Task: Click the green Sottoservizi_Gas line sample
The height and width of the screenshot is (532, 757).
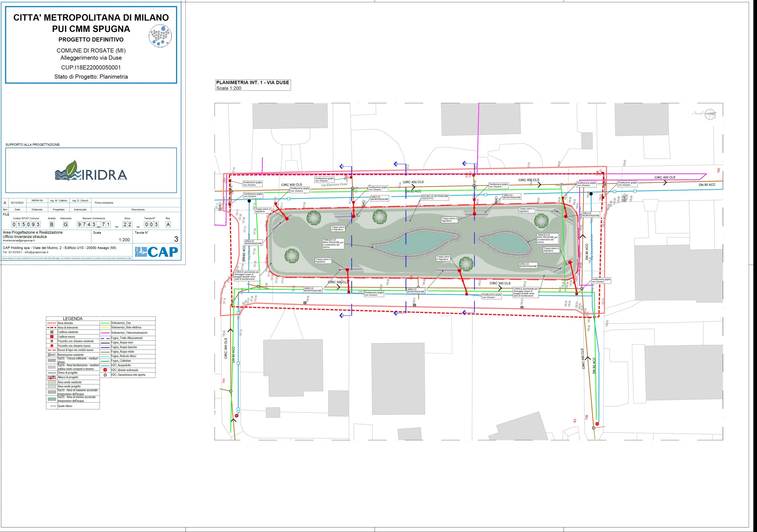Action: click(105, 323)
